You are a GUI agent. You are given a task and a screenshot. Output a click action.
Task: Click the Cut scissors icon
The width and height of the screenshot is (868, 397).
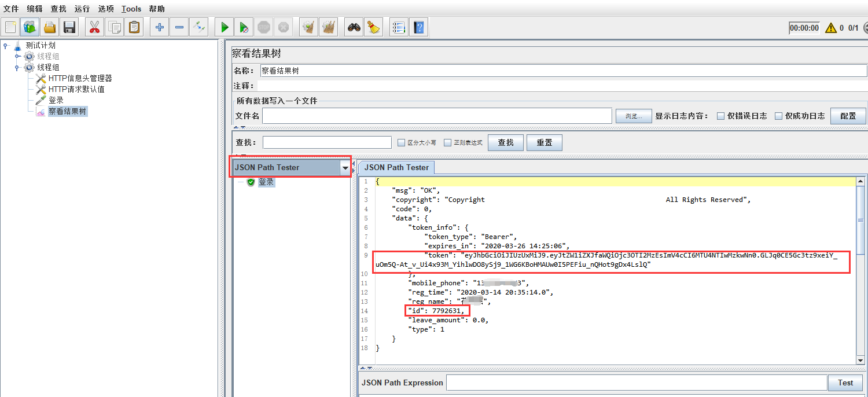click(x=95, y=27)
